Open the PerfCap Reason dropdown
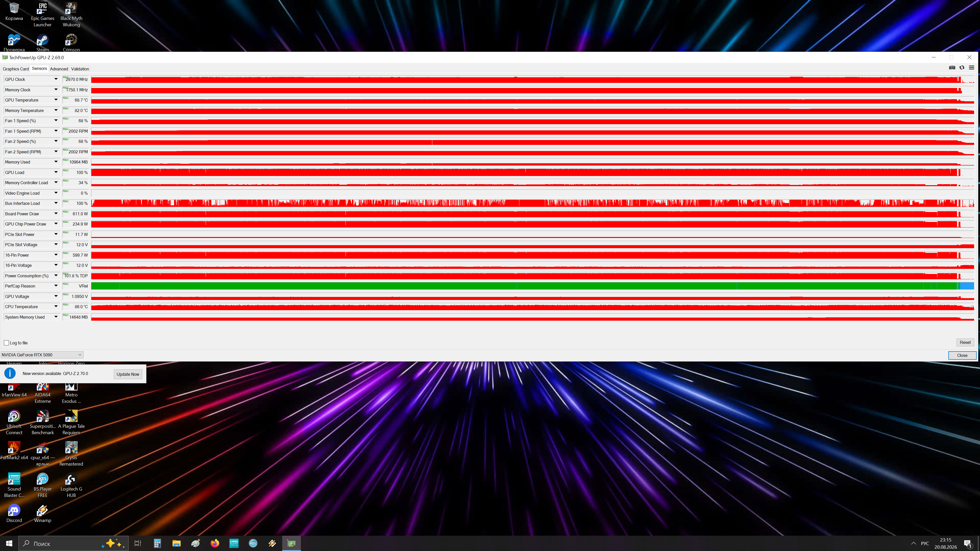The width and height of the screenshot is (980, 551). [x=56, y=286]
